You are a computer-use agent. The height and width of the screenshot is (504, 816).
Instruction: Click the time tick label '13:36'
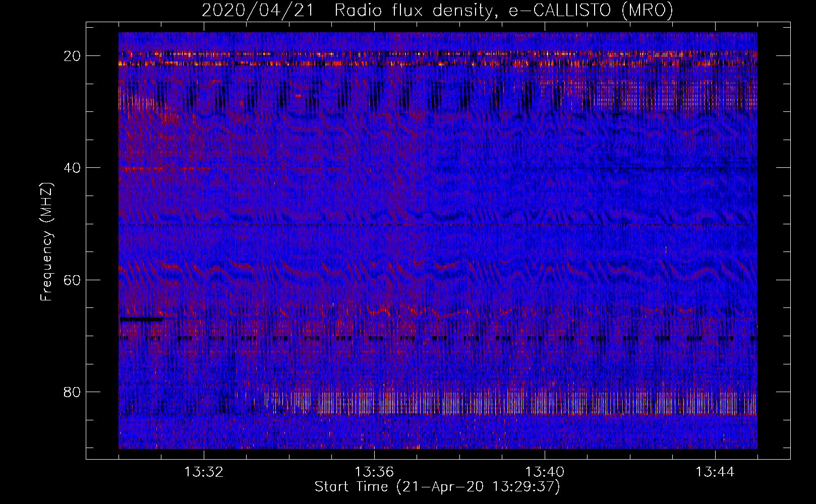(374, 472)
